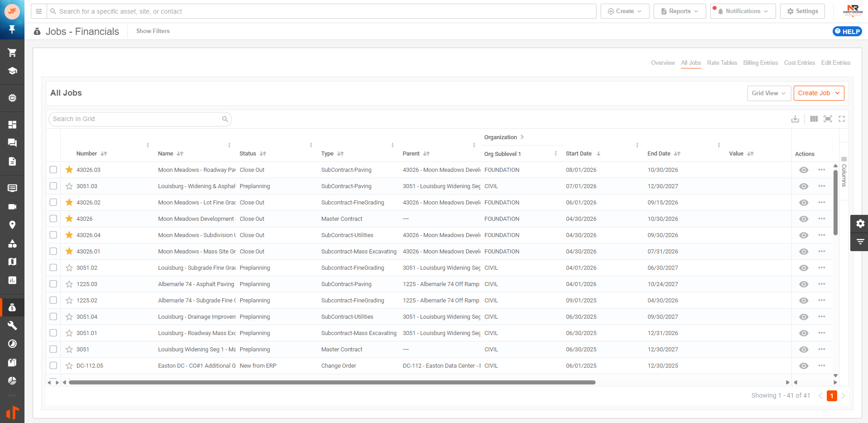Open the gear settings side tab
The width and height of the screenshot is (868, 423).
pyautogui.click(x=860, y=224)
